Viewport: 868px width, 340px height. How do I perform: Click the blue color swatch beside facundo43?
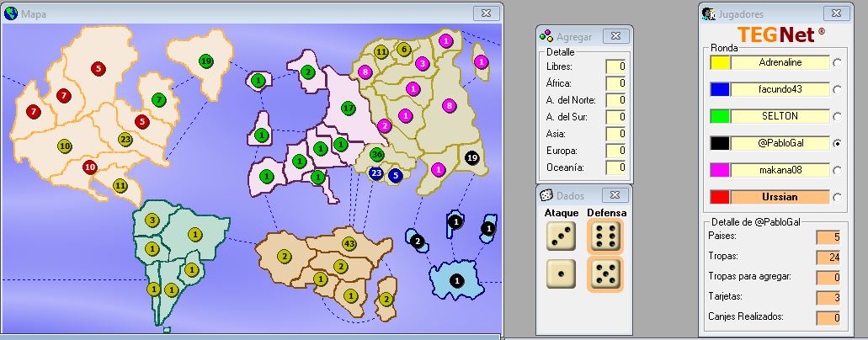[x=720, y=89]
